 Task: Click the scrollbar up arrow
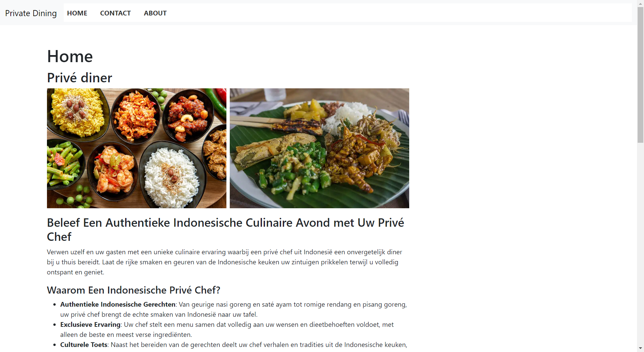tap(640, 3)
